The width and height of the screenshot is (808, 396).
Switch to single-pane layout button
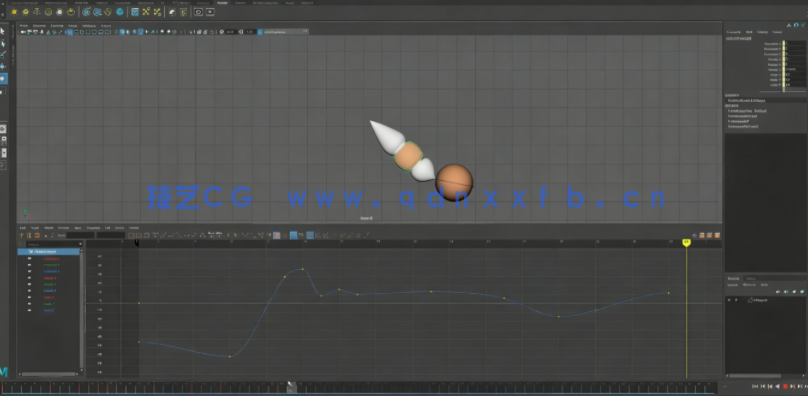point(3,129)
